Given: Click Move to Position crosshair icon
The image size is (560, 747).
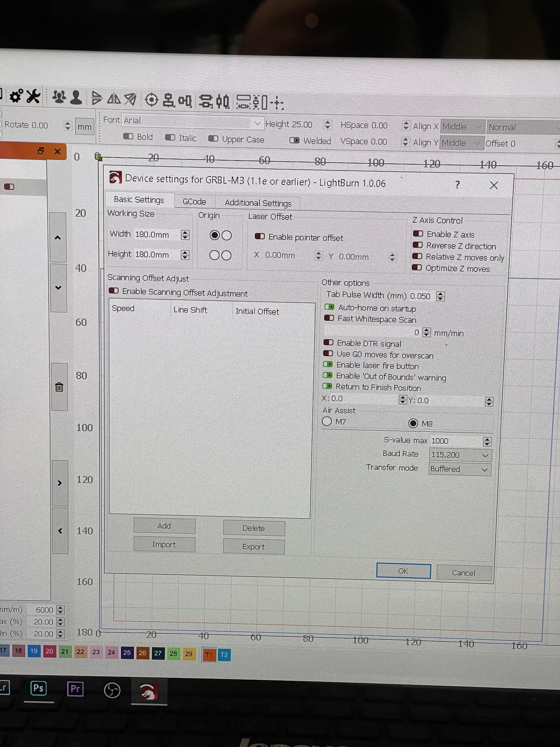Looking at the screenshot, I should click(x=277, y=103).
